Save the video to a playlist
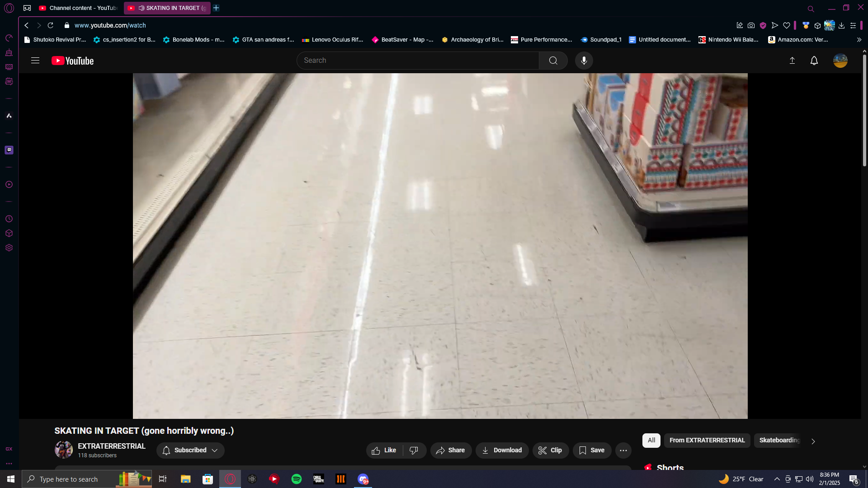868x488 pixels. [592, 450]
